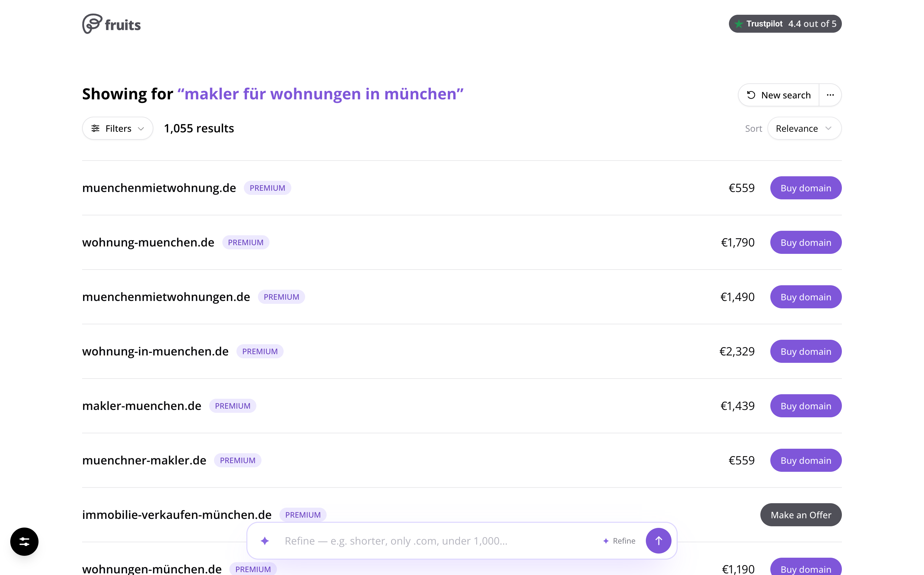Image resolution: width=924 pixels, height=575 pixels.
Task: Click the small Refine sparkle label
Action: pos(619,541)
